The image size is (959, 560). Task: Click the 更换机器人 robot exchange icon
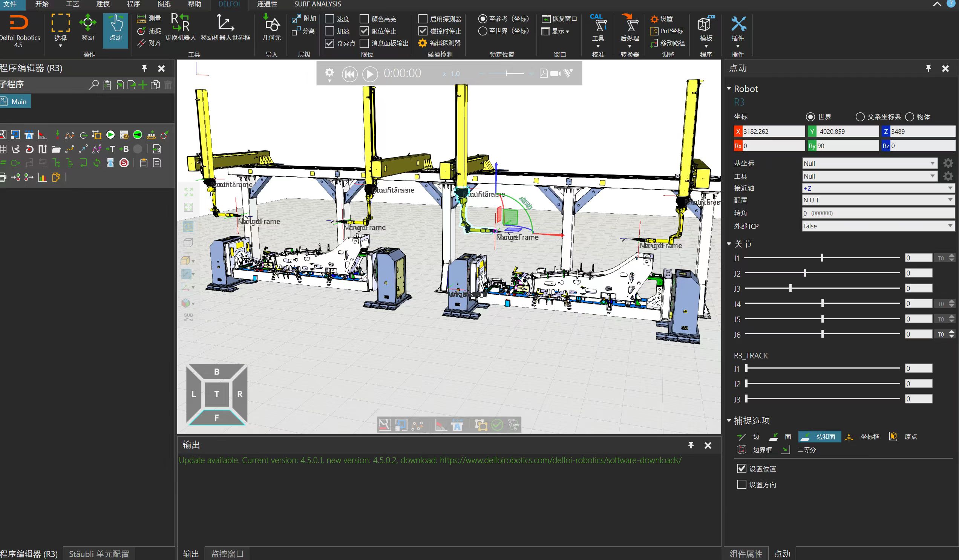coord(181,24)
